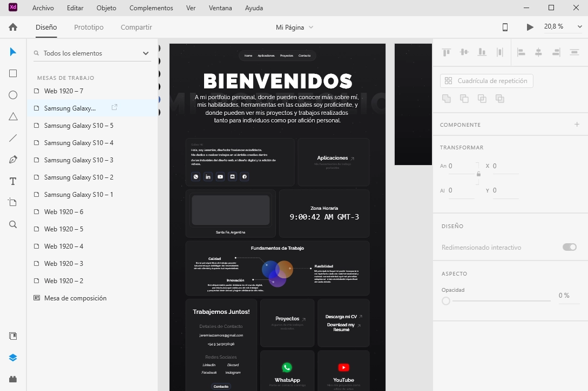Image resolution: width=588 pixels, height=391 pixels.
Task: Select the Text tool
Action: coord(13,181)
